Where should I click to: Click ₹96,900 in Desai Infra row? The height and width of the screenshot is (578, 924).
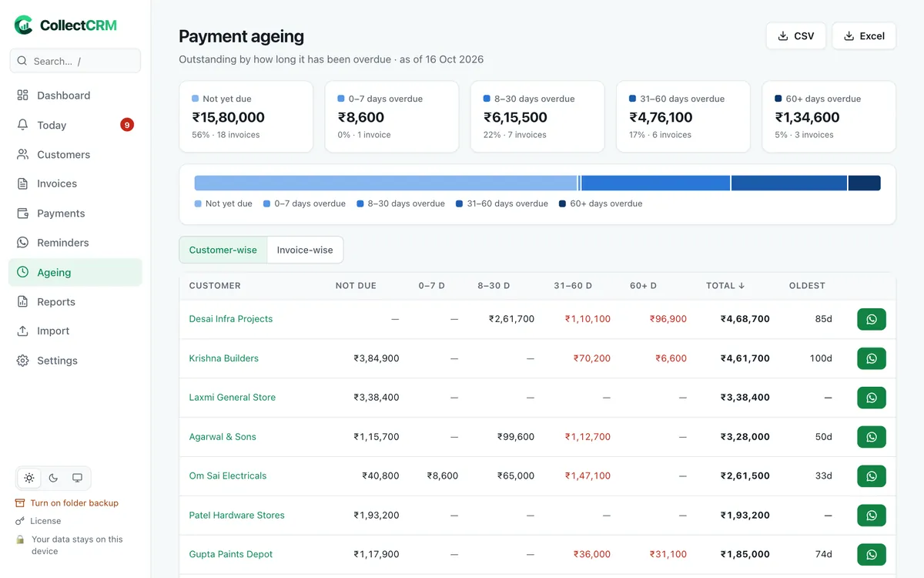click(x=668, y=319)
